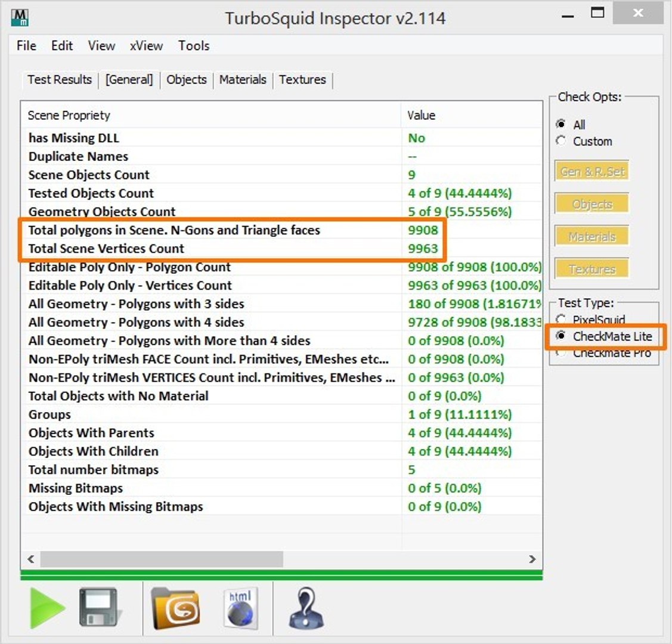Click the Value column header
Viewport: 672px width, 644px height.
coord(472,115)
